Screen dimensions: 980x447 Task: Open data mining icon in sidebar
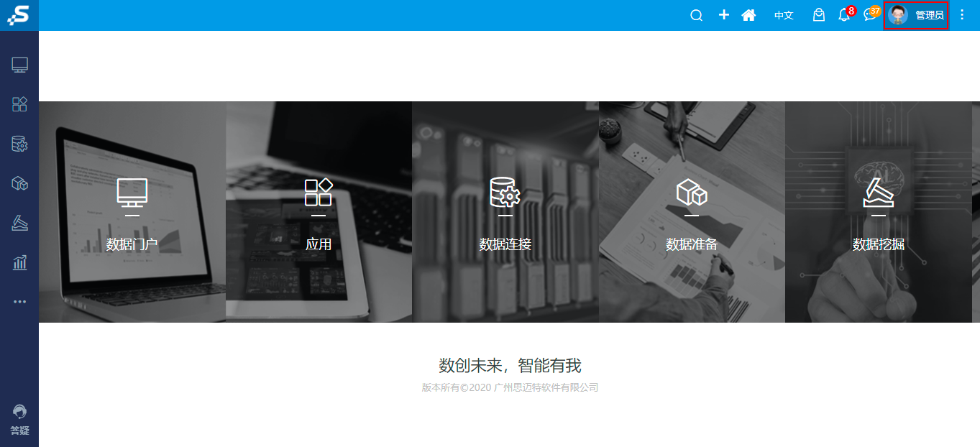click(19, 223)
